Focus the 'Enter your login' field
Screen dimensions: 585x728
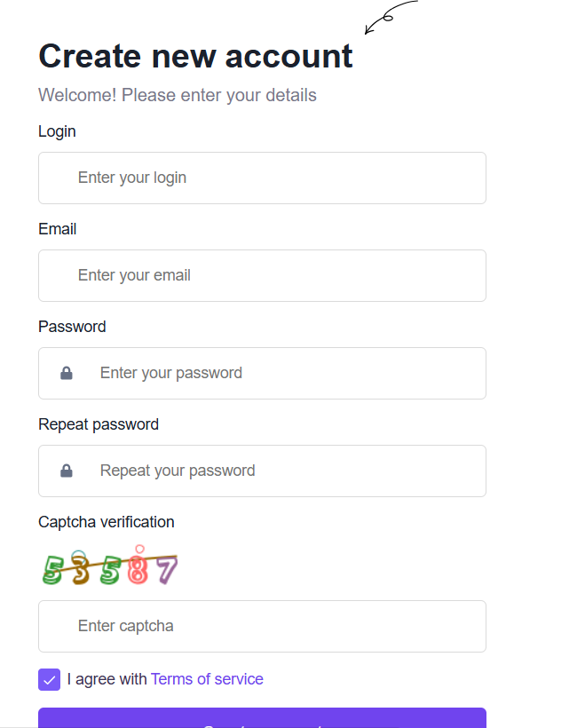[x=262, y=178]
